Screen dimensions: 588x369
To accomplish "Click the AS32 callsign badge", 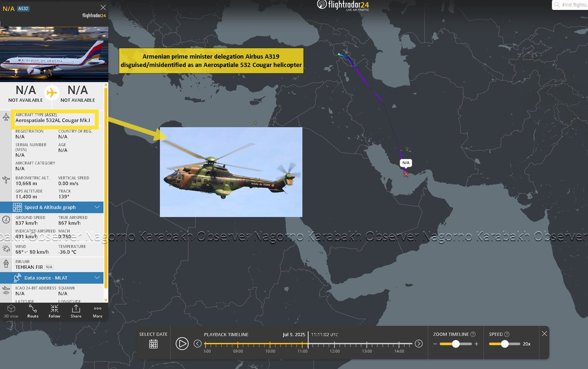I will coord(24,8).
